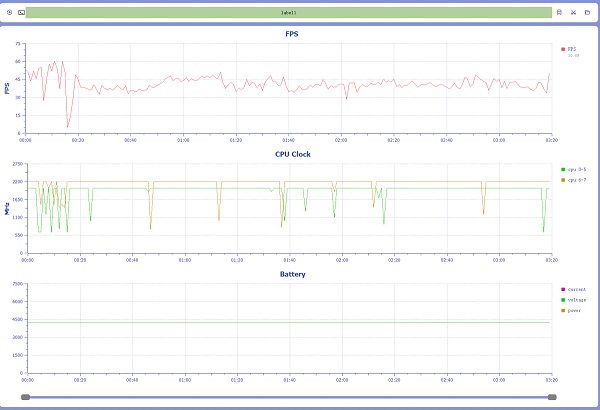
Task: Click the Battery chart title
Action: coord(291,274)
